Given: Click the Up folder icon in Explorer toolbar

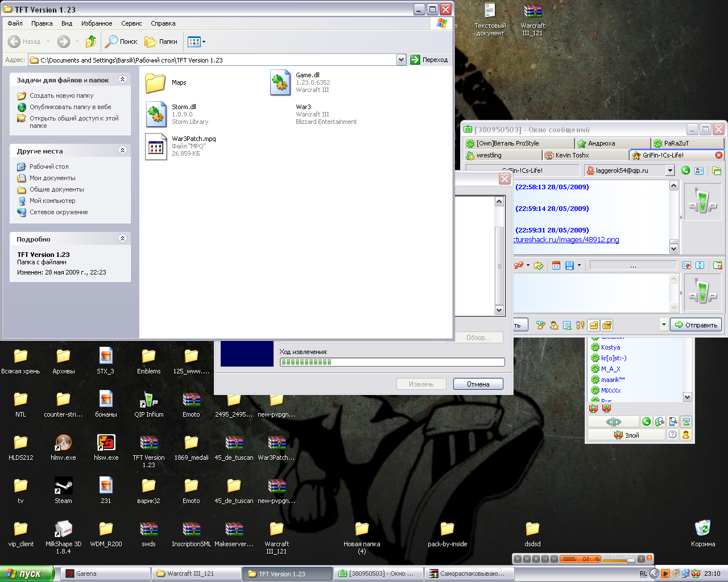Looking at the screenshot, I should [x=91, y=41].
